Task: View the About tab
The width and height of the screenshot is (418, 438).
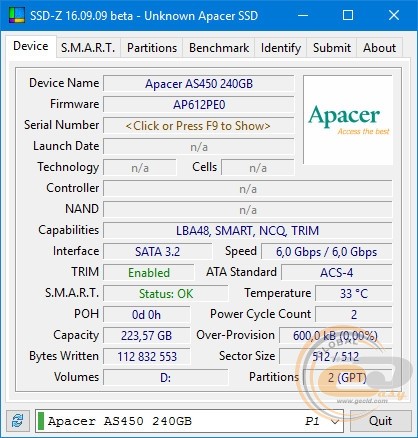Action: 379,48
